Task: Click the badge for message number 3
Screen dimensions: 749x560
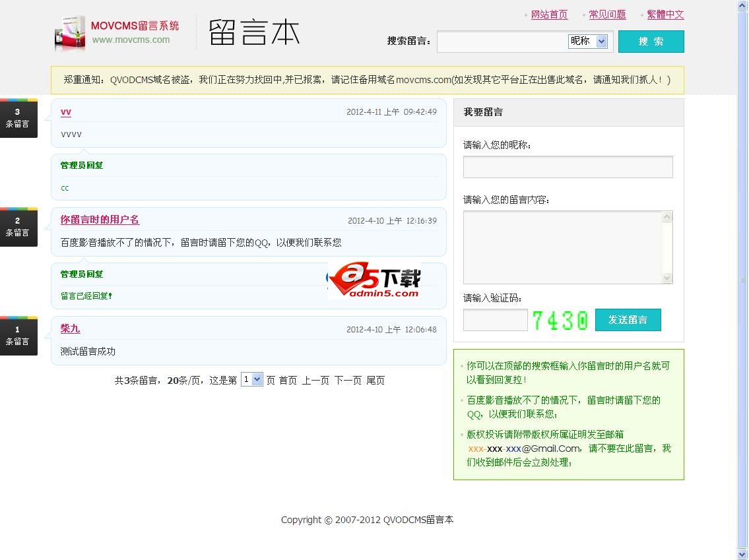Action: coord(18,118)
